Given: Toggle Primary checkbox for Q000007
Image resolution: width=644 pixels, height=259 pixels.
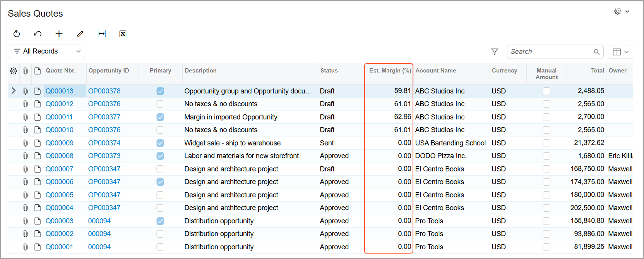Looking at the screenshot, I should pos(160,169).
